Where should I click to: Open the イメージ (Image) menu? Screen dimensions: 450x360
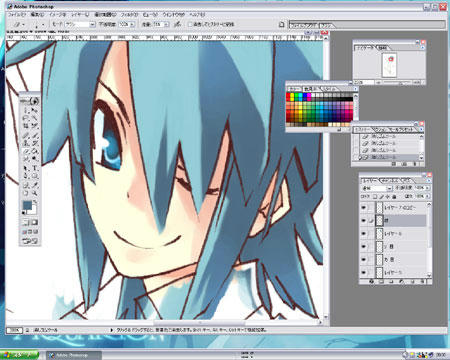57,15
